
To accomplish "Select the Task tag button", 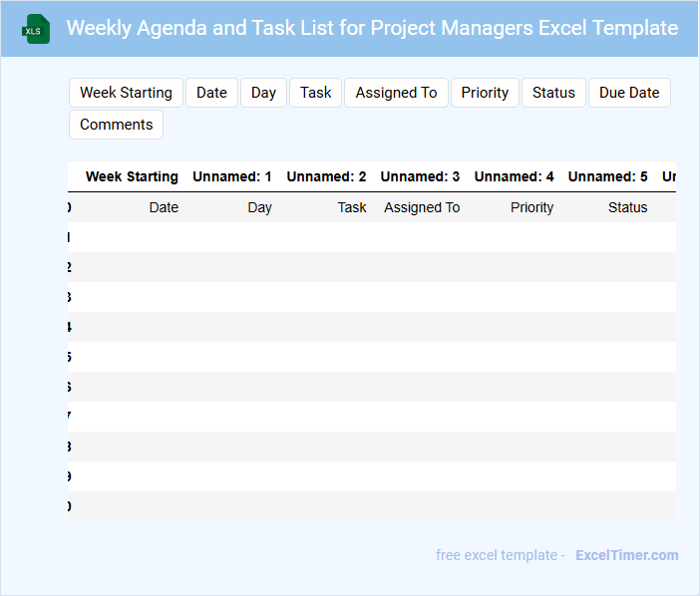I will point(315,93).
